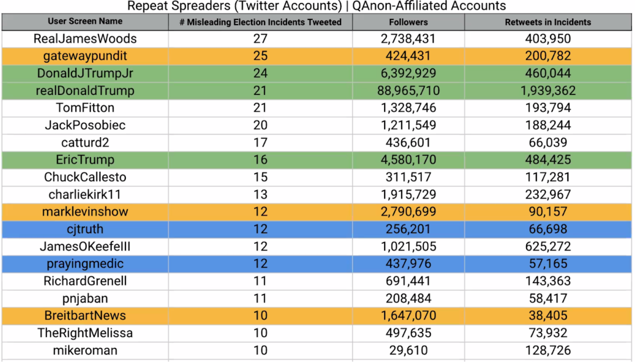Select the 'JackPosobiec' name cell
635x364 pixels.
(85, 125)
